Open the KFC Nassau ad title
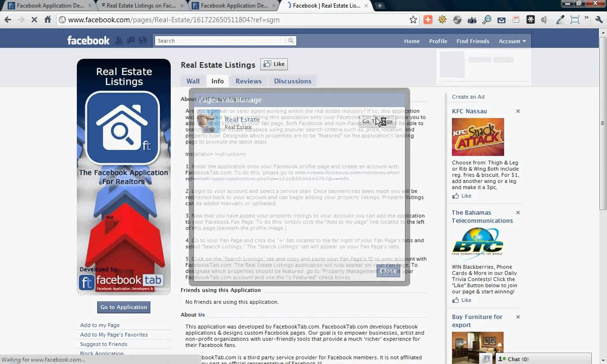The width and height of the screenshot is (607, 364). point(469,111)
